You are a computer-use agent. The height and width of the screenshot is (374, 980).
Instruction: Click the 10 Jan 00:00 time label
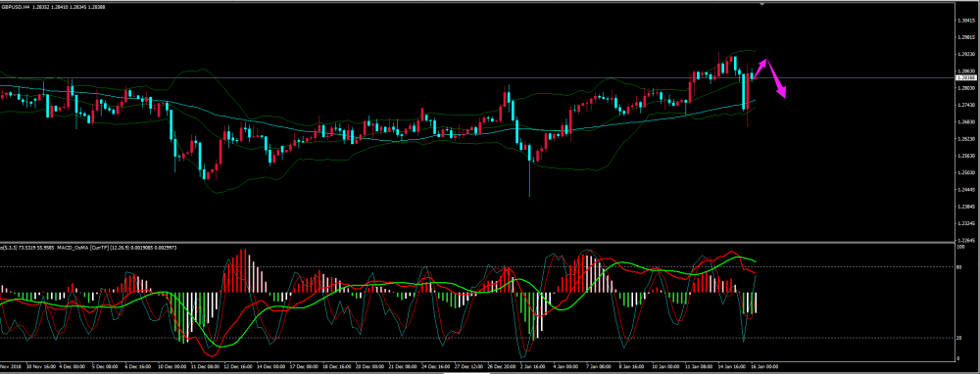coord(667,367)
